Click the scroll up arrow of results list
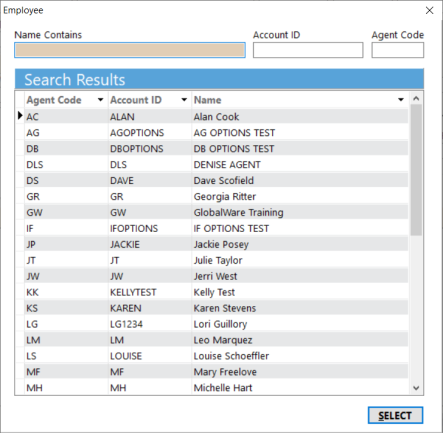This screenshot has height=433, width=443. 416,99
